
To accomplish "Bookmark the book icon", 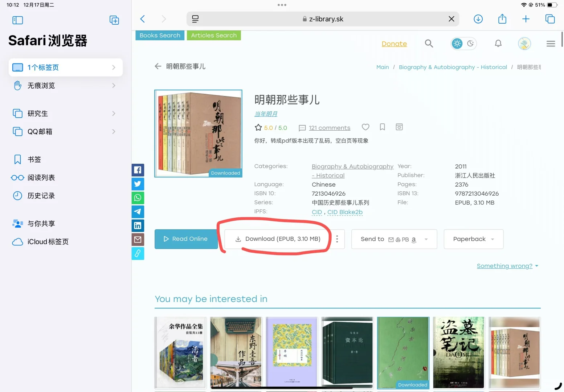I will [x=382, y=127].
